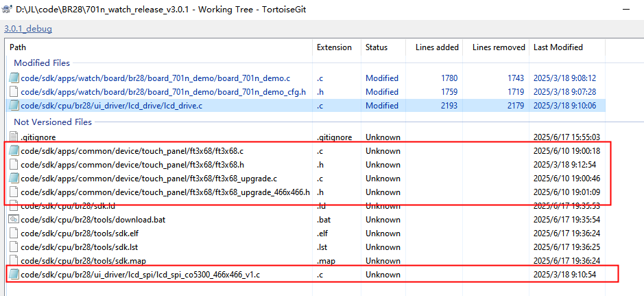Click the date 2025/6/10 19:00:18

[x=567, y=151]
